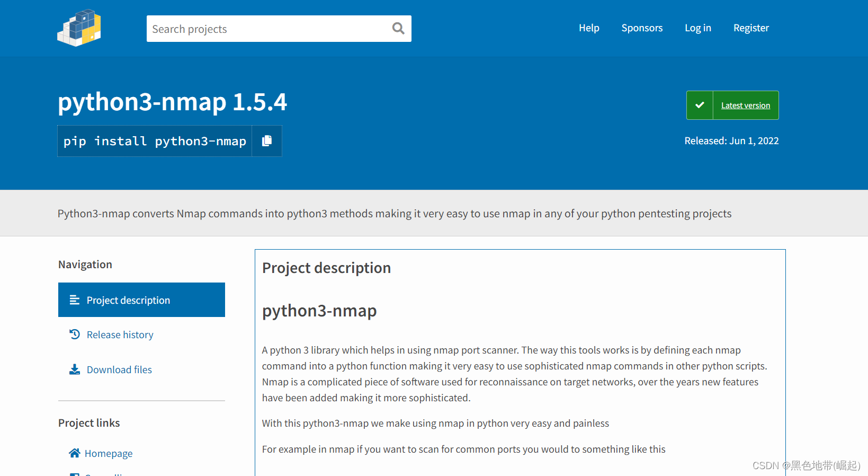Click the Navigation heading
This screenshot has height=476, width=868.
[85, 265]
